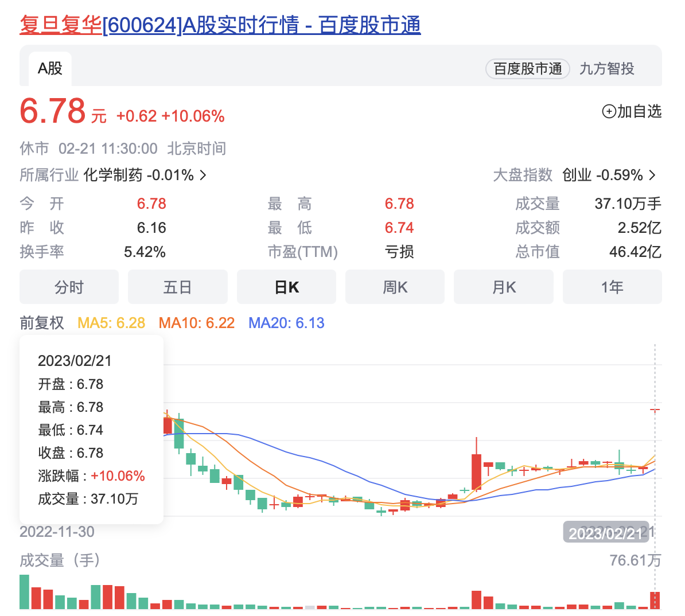Click the 成交量(手) section label
Image resolution: width=685 pixels, height=616 pixels.
coord(60,560)
